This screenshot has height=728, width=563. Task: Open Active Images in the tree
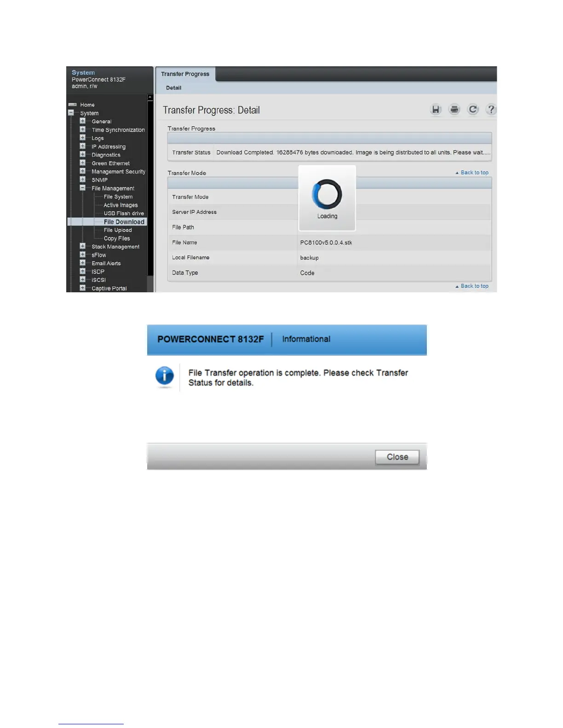tap(121, 205)
